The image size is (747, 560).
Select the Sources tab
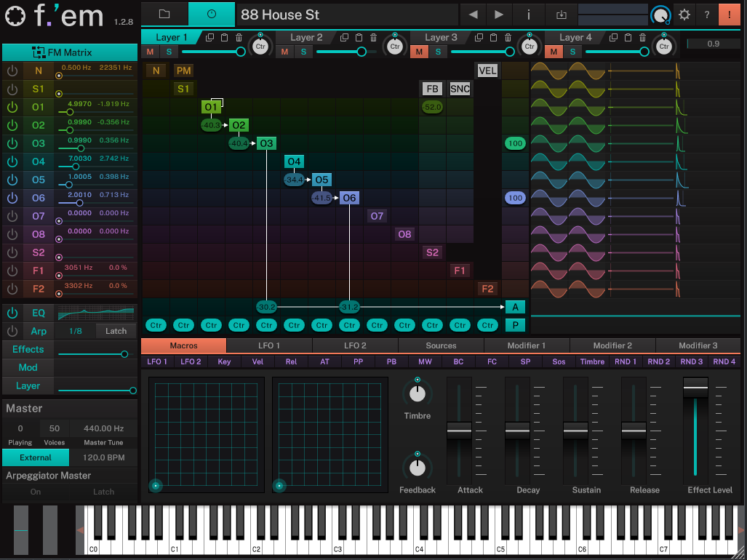[x=441, y=345]
